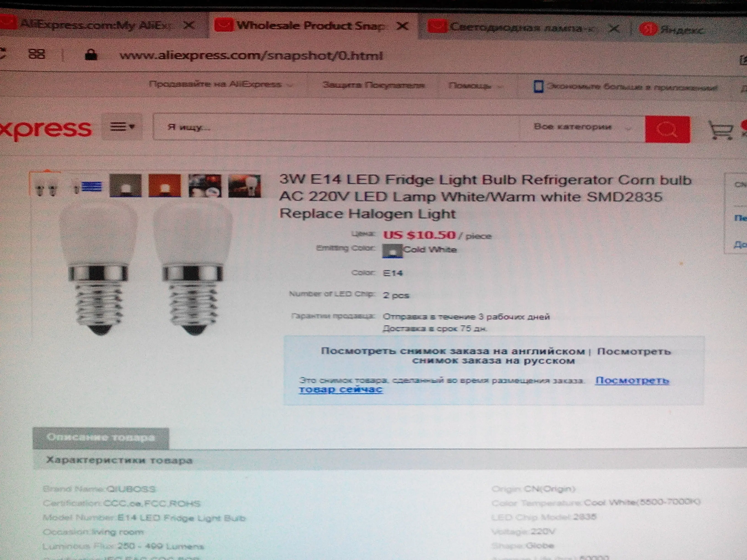Select the Описание товара tab

coord(101,437)
